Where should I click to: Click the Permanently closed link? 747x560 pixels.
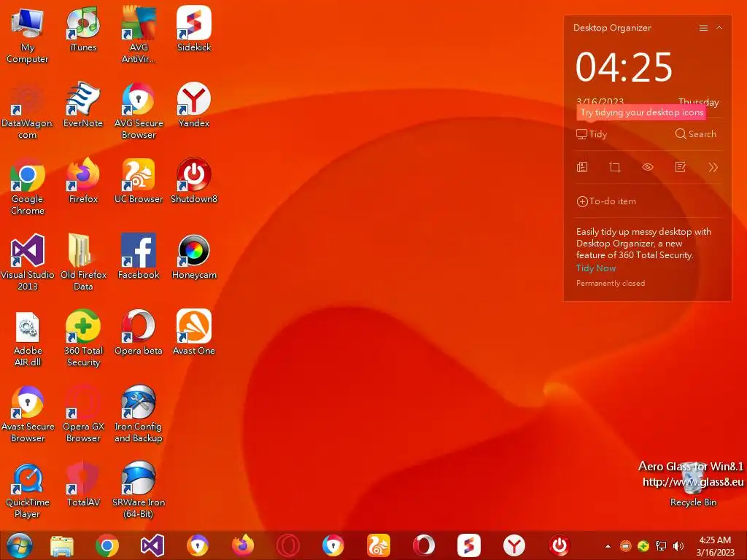pos(611,284)
